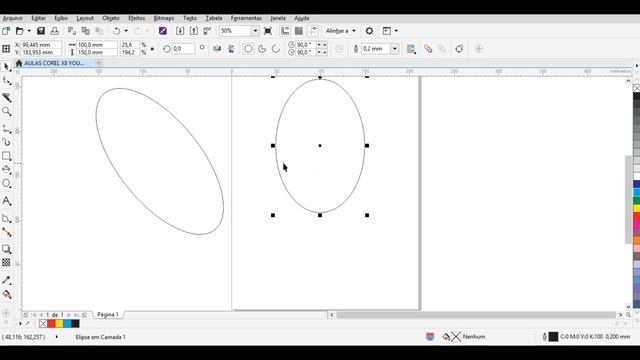Toggle the lock ratio button

(x=152, y=49)
